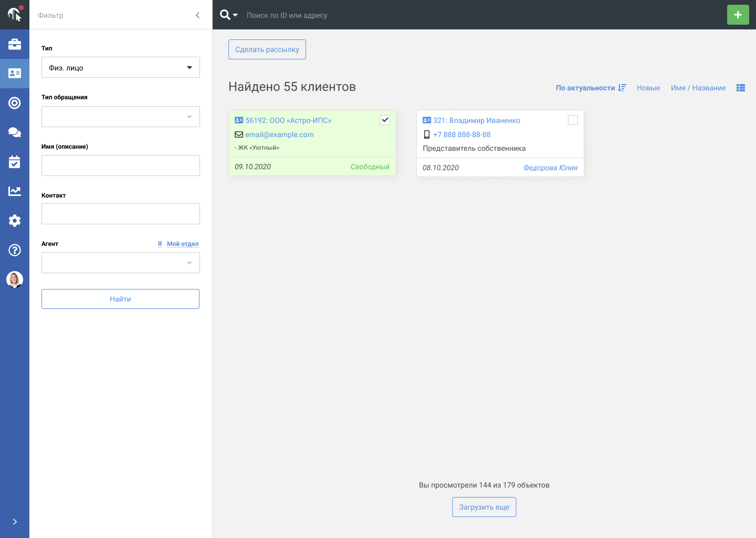Viewport: 756px width, 538px height.
Task: Focus the Контакт input field
Action: coord(121,214)
